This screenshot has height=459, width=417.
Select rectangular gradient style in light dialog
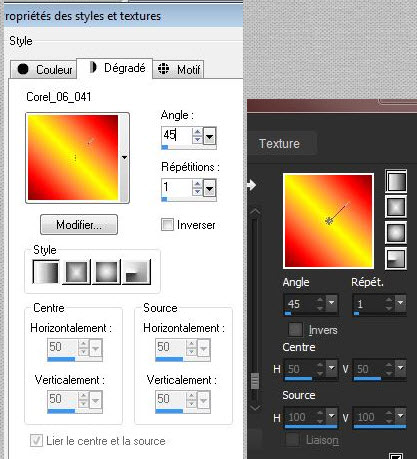click(x=76, y=272)
